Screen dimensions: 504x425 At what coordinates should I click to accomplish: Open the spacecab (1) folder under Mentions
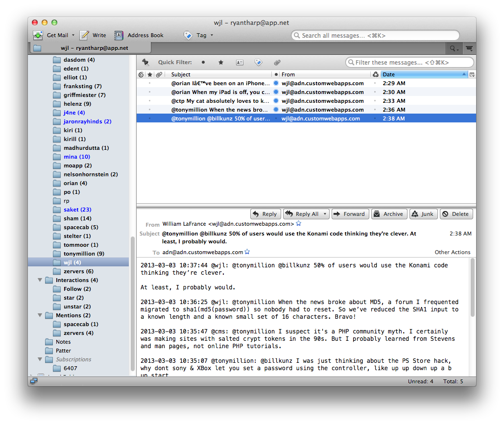(81, 324)
